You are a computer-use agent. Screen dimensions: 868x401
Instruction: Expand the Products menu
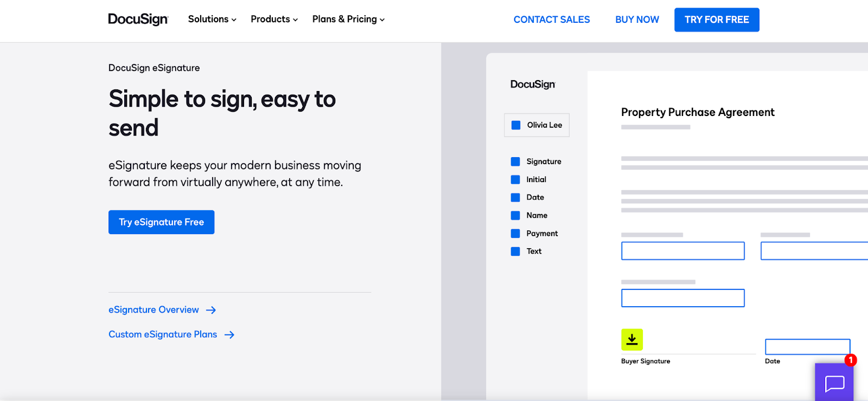274,20
